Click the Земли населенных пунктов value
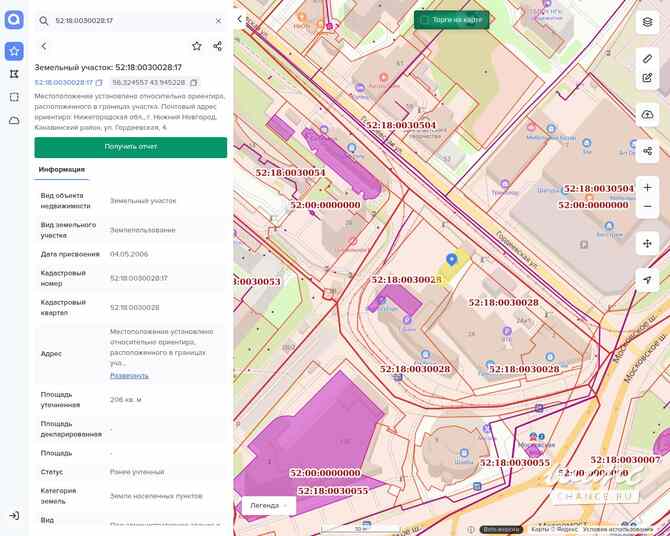The height and width of the screenshot is (536, 670). 156,496
